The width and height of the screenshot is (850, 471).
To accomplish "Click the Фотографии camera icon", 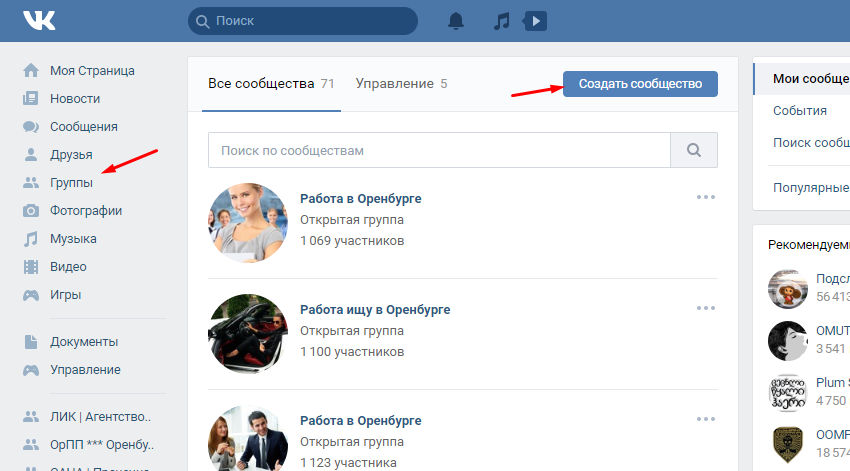I will pos(31,211).
